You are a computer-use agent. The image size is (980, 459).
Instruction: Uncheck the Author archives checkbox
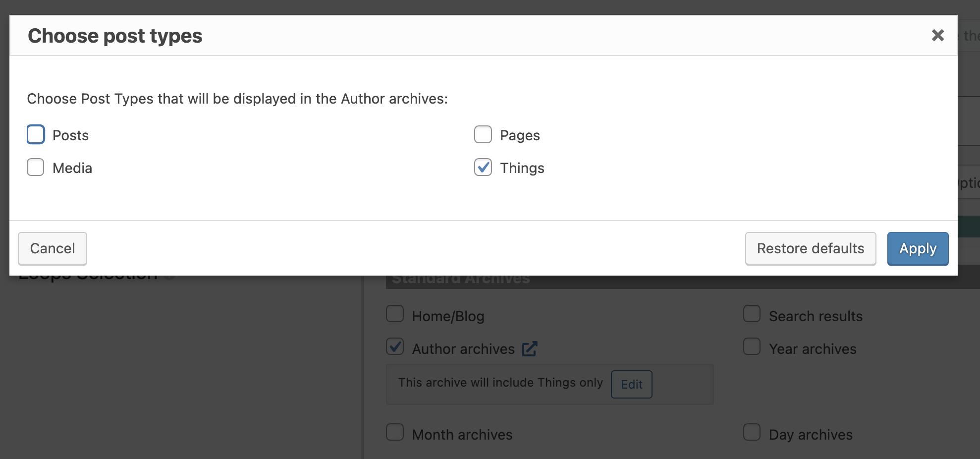[x=395, y=346]
